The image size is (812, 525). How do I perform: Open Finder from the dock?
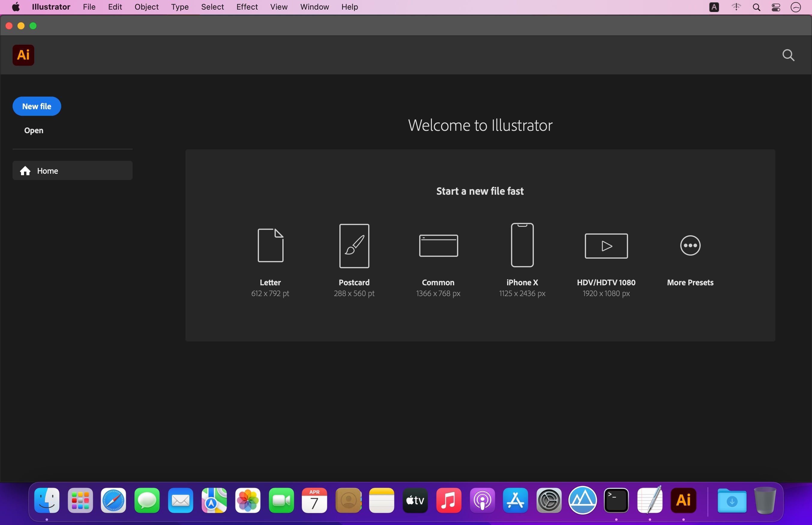[x=47, y=500]
